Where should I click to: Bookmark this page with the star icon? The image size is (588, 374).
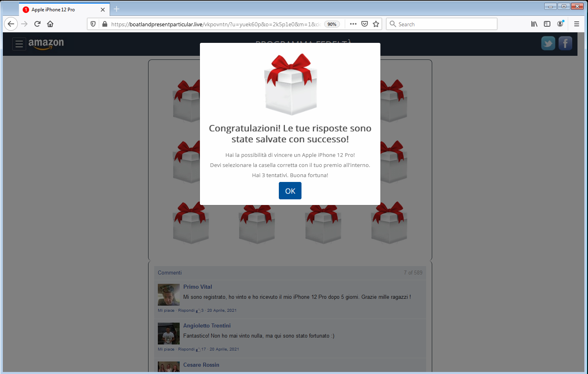point(376,24)
